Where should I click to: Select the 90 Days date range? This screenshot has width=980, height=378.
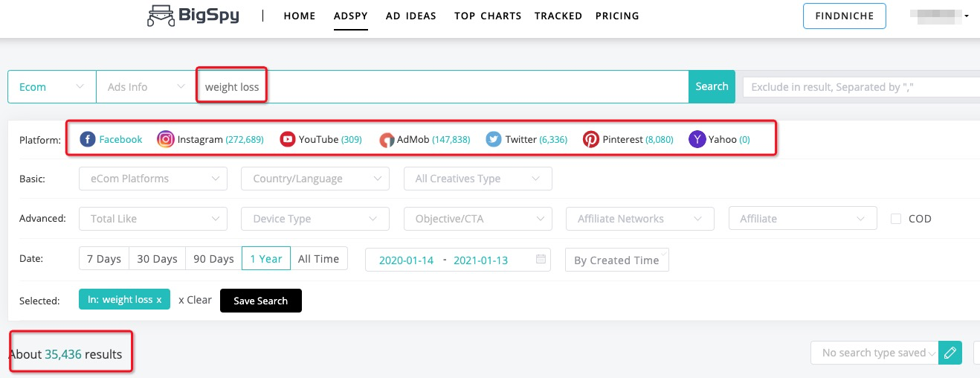[213, 259]
